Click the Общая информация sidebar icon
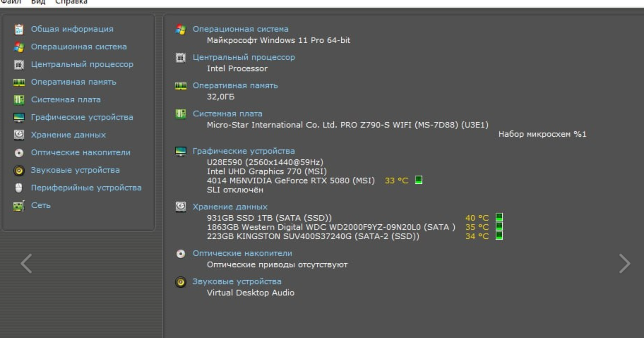 19,30
